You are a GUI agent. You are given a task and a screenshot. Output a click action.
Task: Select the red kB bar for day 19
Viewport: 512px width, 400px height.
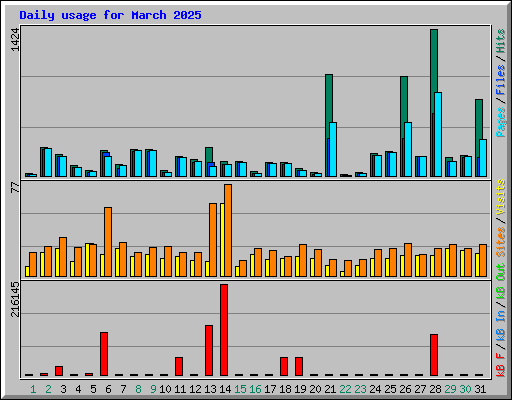[x=299, y=366]
